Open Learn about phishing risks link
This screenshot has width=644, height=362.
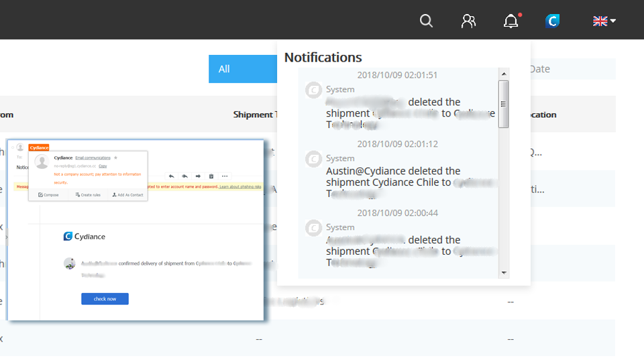(x=240, y=187)
